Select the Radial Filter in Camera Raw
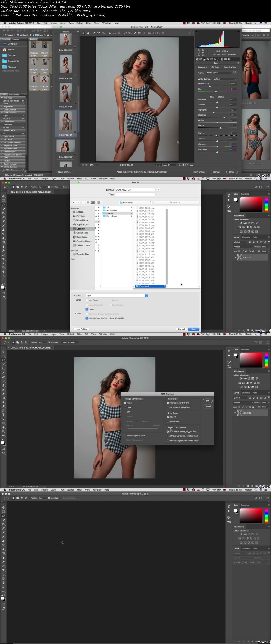This screenshot has width=271, height=644. coord(144,33)
